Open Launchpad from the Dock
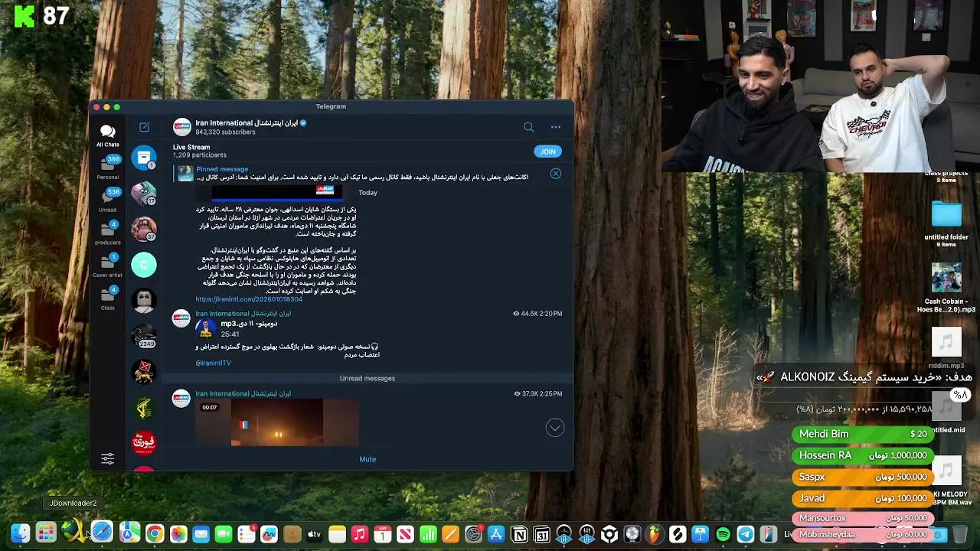 pos(46,533)
